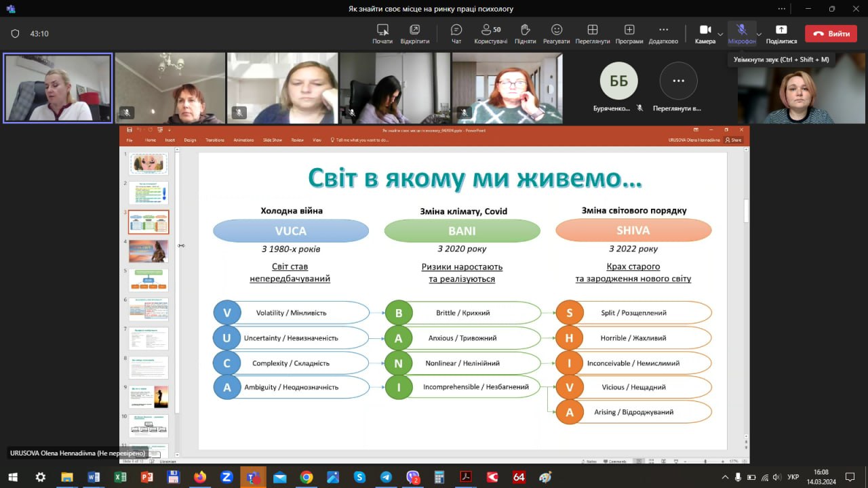This screenshot has height=488, width=868.
Task: Open the Чат panel
Action: coord(456,33)
